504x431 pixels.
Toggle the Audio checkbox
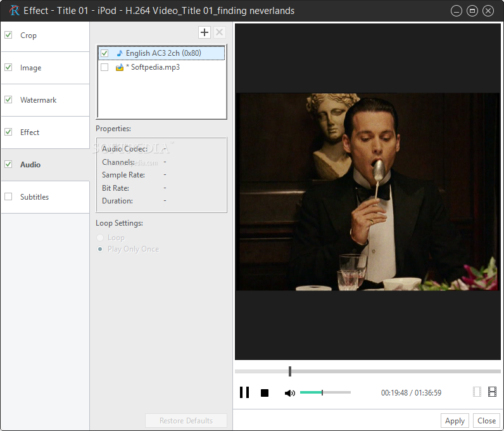click(8, 164)
